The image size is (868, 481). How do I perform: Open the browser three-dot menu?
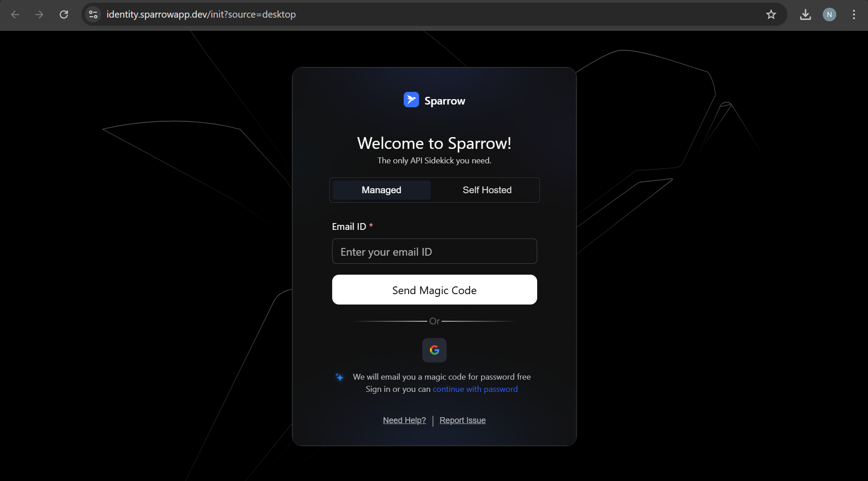click(854, 14)
